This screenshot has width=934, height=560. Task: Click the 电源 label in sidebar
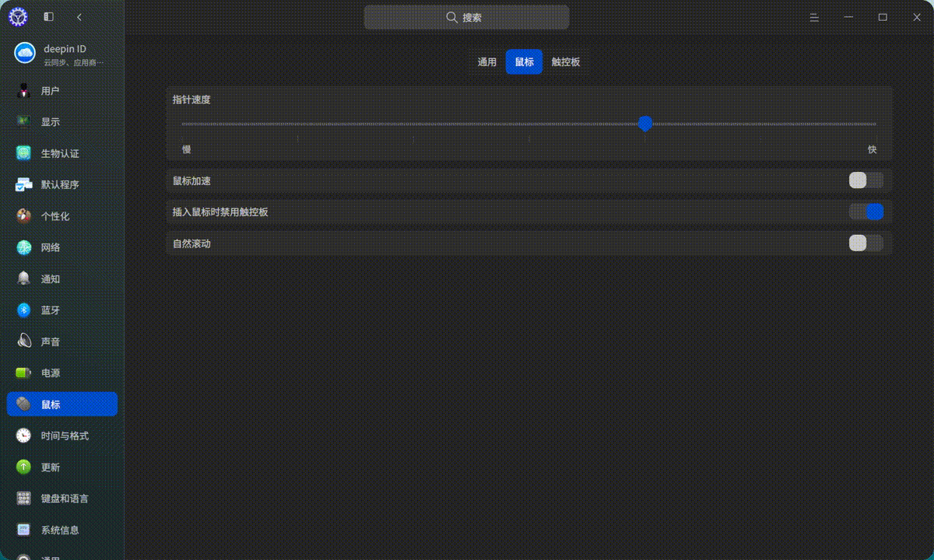tap(51, 373)
